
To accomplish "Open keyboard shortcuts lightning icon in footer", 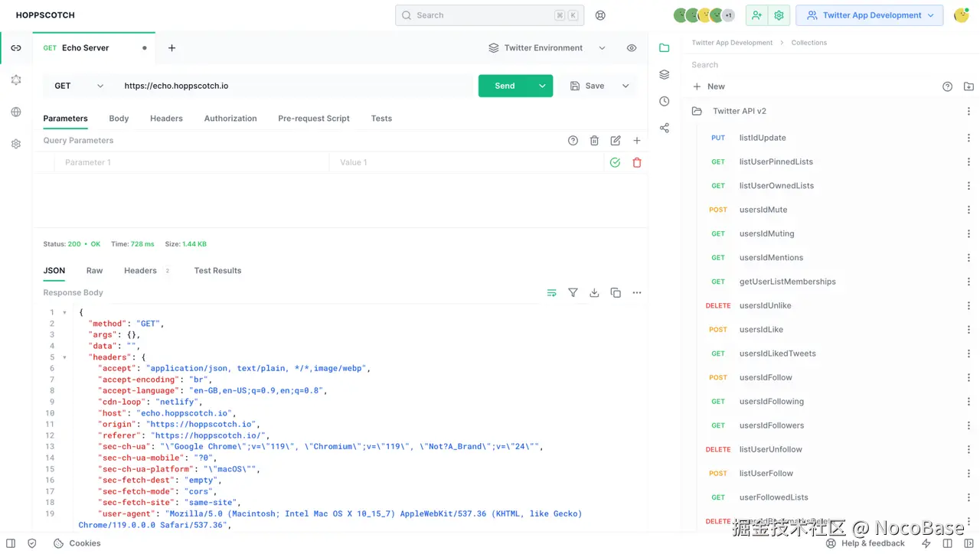I will [x=926, y=543].
